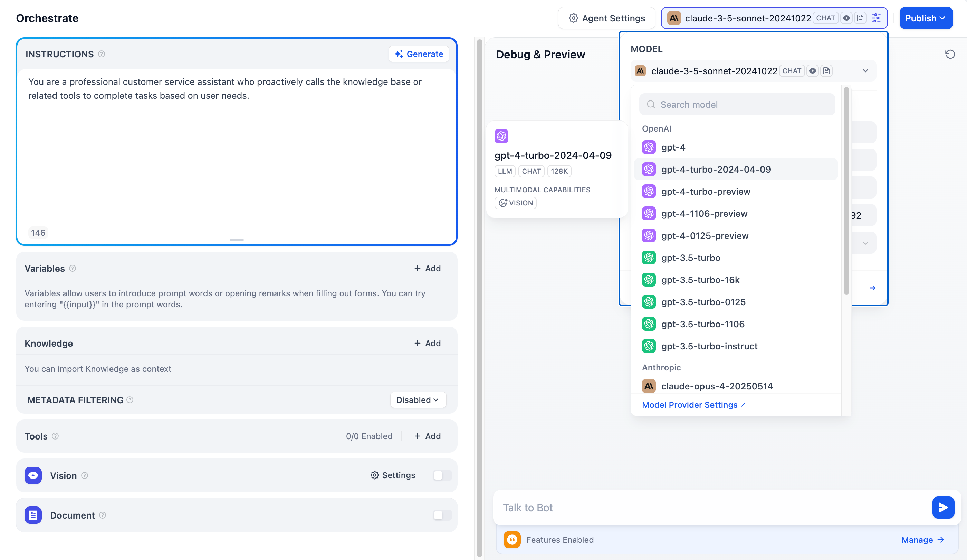Click the blue arrow icon in model panel
The height and width of the screenshot is (560, 967).
[873, 288]
